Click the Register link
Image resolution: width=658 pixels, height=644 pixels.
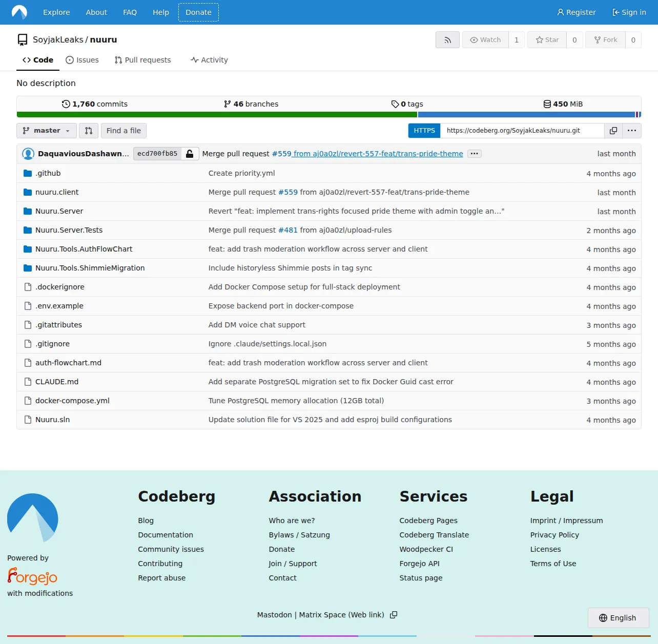tap(577, 12)
